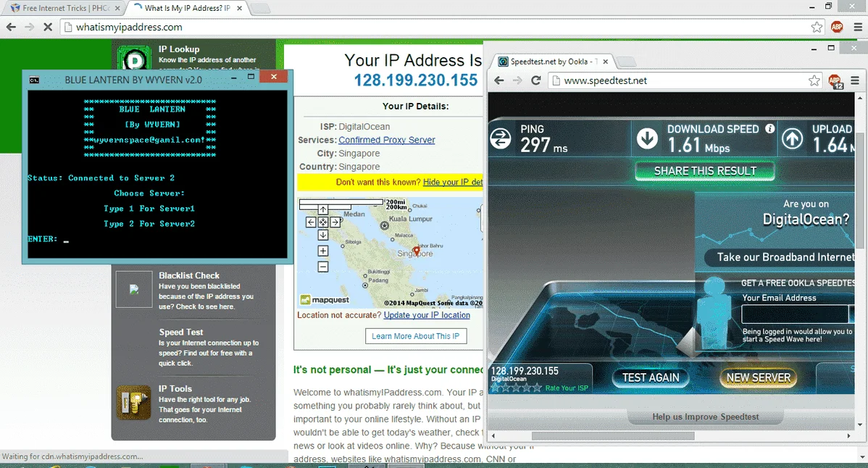Click Help us Improve Speedtest bar
868x468 pixels.
tap(705, 417)
